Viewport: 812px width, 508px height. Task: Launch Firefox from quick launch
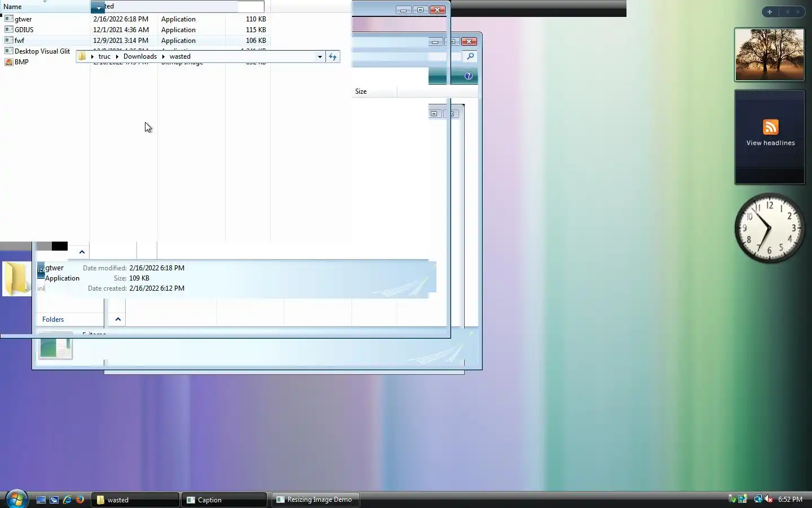[x=80, y=500]
